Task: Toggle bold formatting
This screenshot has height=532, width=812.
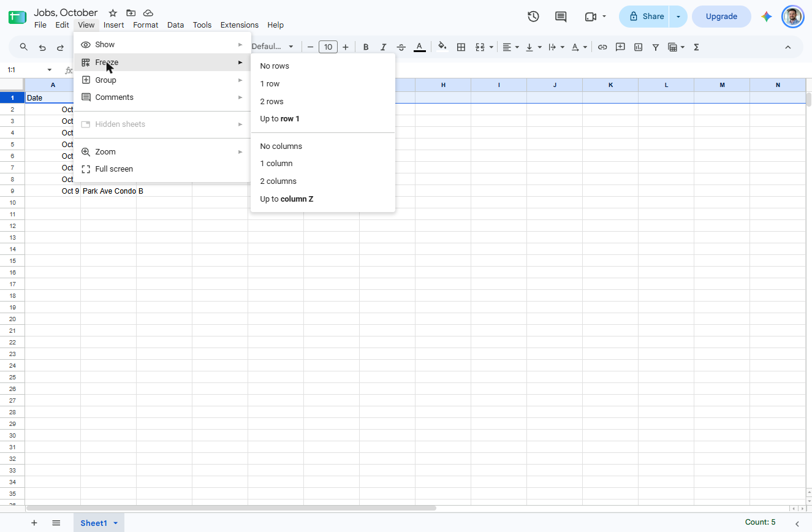Action: [x=366, y=47]
